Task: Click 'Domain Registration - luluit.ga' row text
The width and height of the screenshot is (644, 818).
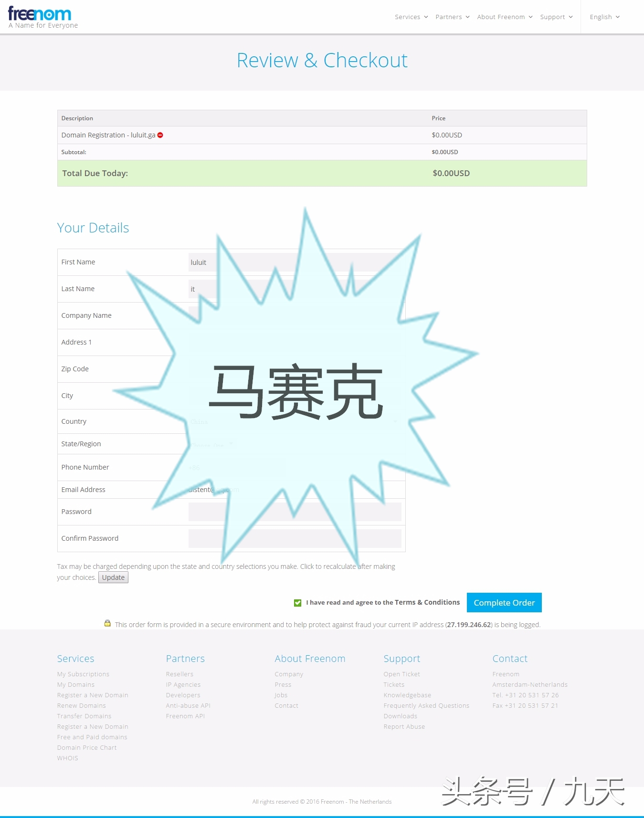Action: 108,135
